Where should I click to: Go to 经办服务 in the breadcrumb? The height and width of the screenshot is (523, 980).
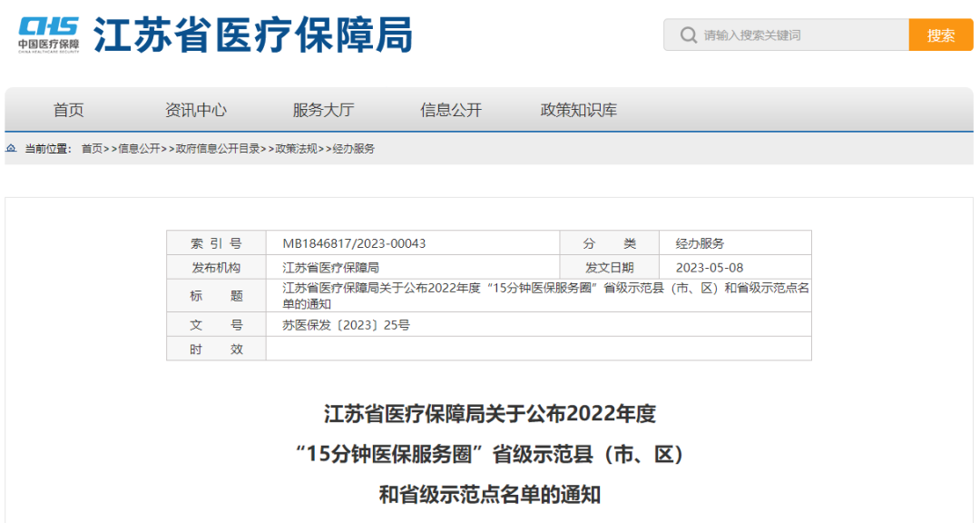354,149
